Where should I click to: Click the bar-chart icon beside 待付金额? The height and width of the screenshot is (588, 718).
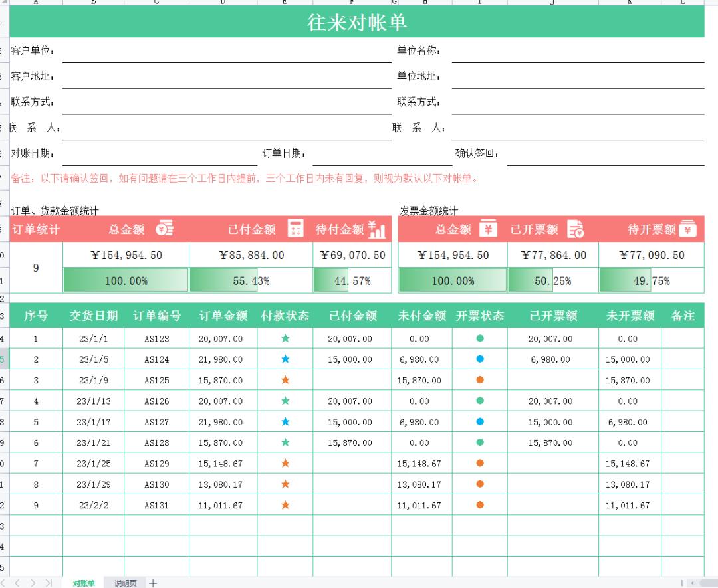pos(378,229)
